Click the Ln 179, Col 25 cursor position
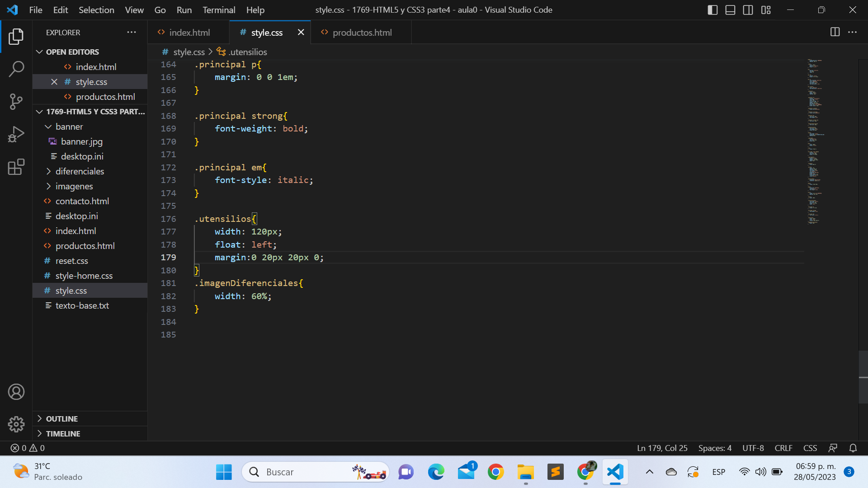Image resolution: width=868 pixels, height=488 pixels. click(x=662, y=448)
